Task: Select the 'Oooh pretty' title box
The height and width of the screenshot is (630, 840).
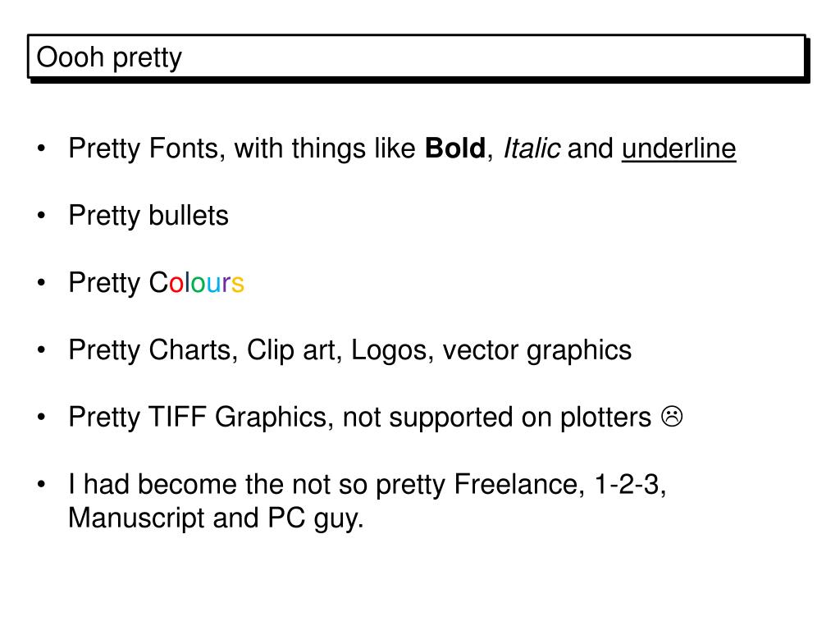Action: point(417,57)
